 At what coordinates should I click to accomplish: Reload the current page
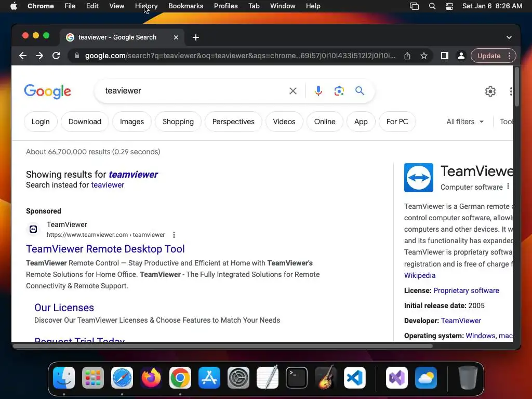pos(56,56)
